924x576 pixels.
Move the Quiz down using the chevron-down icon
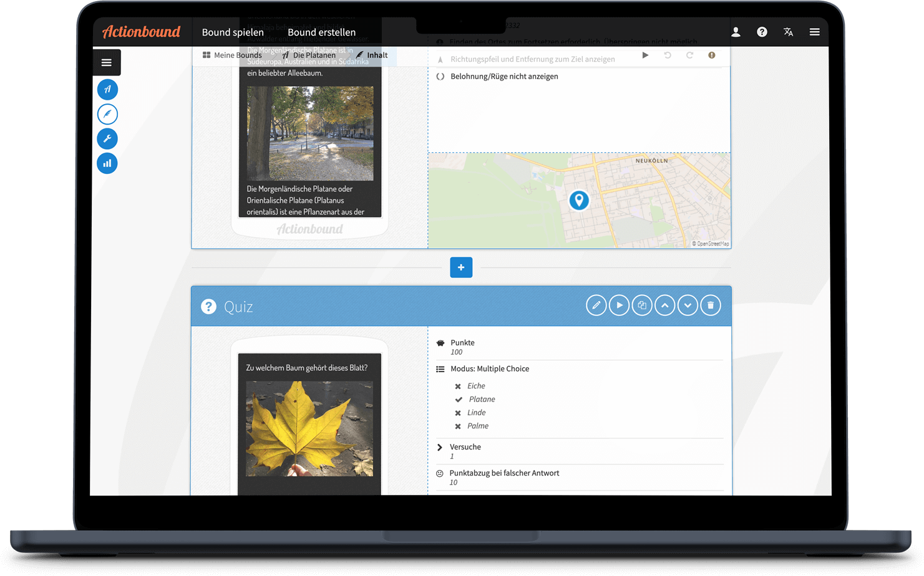(688, 305)
